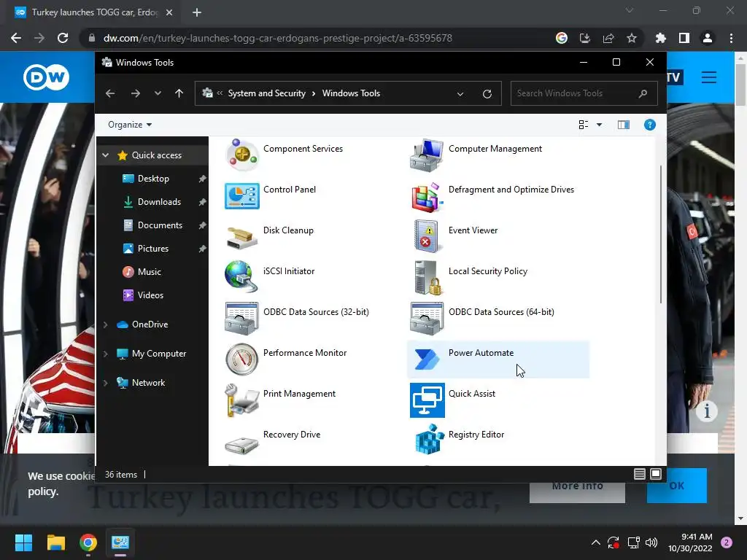Expand the My Computer tree node
Image resolution: width=747 pixels, height=560 pixels.
[106, 354]
